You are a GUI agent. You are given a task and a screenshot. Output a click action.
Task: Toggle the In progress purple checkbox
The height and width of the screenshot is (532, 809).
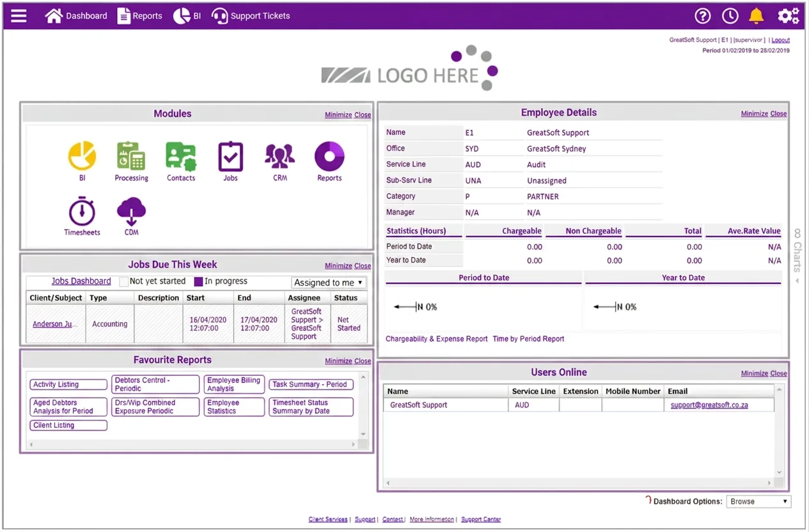point(198,282)
